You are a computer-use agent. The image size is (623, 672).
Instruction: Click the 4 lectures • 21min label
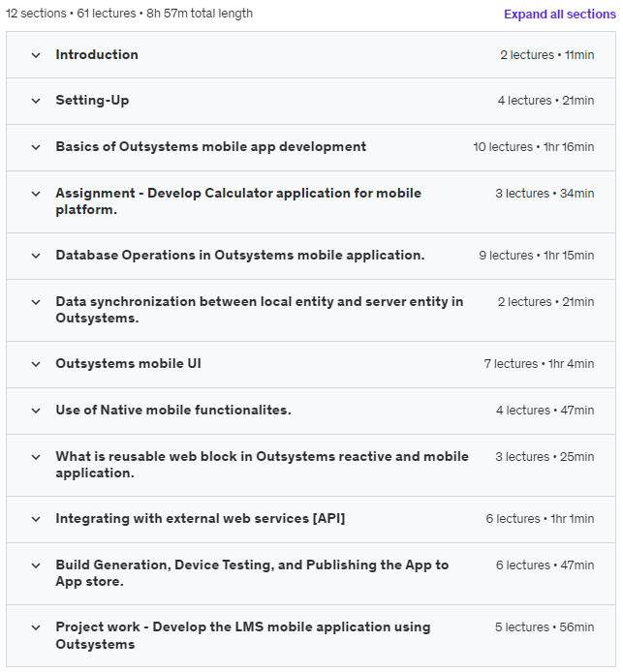tap(545, 101)
